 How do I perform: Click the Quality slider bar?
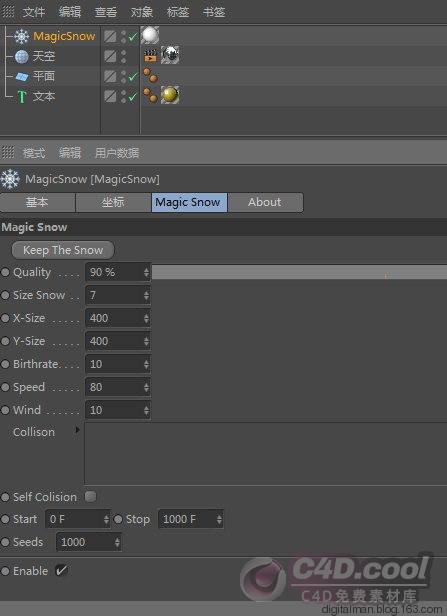tap(299, 272)
